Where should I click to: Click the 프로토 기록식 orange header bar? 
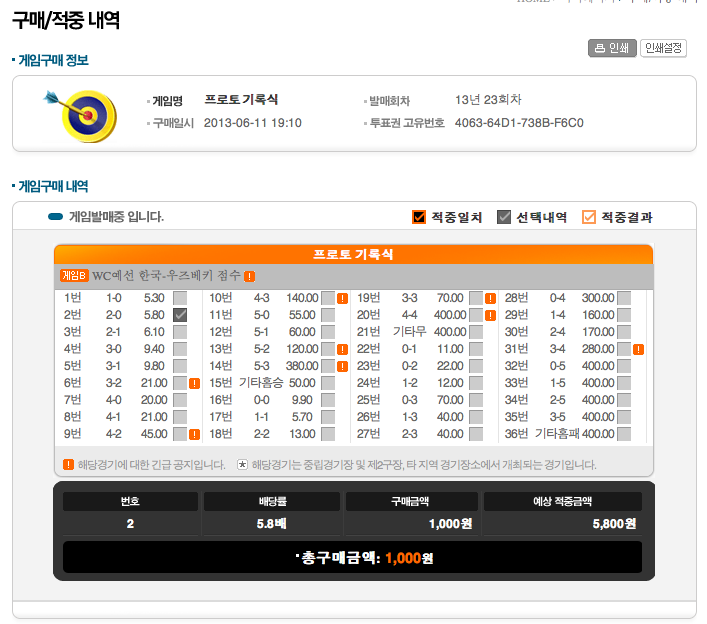[x=353, y=254]
